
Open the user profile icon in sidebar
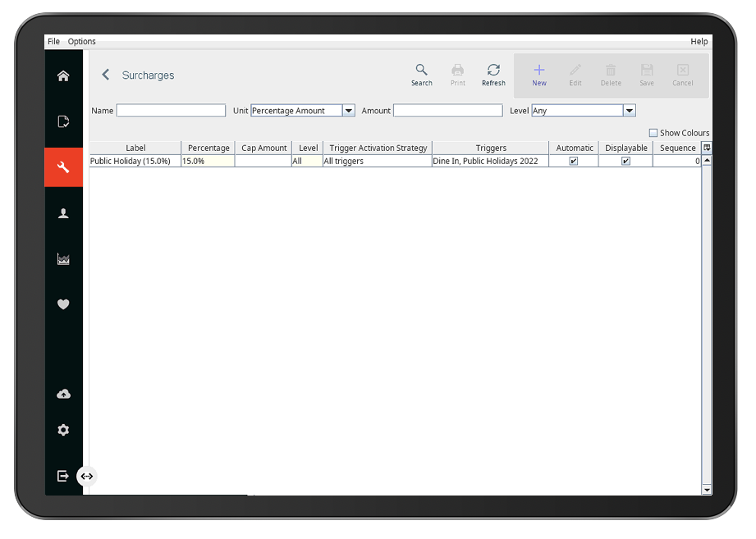click(x=63, y=213)
